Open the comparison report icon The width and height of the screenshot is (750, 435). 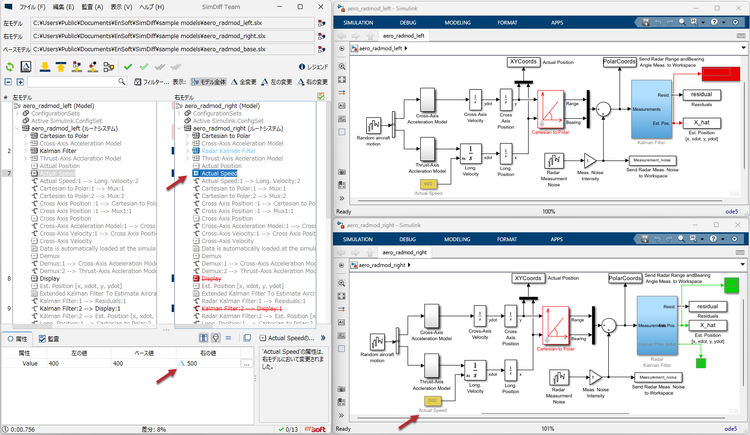coord(26,67)
